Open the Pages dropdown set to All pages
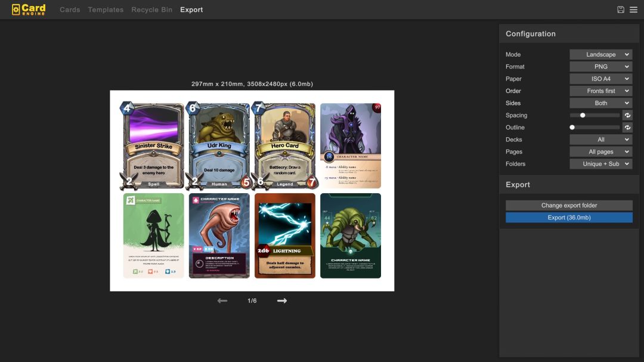This screenshot has height=362, width=644. pyautogui.click(x=601, y=151)
